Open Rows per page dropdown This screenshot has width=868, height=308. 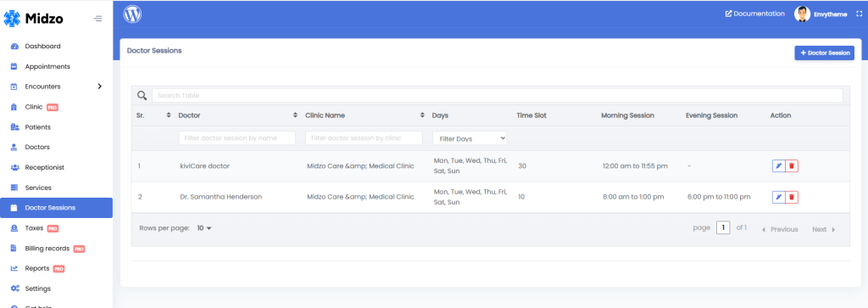pyautogui.click(x=204, y=228)
